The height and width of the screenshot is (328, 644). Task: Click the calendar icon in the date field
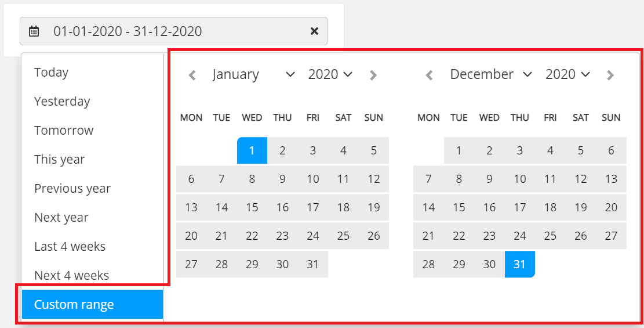pyautogui.click(x=34, y=31)
